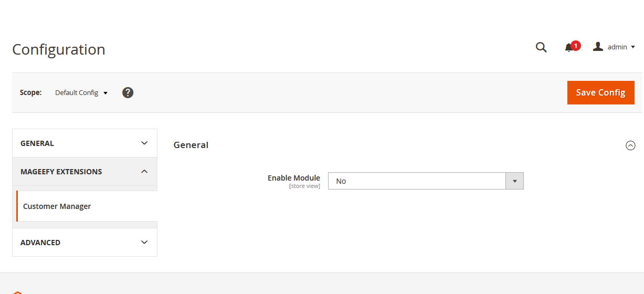The height and width of the screenshot is (294, 644).
Task: Click the scope help question mark icon
Action: 128,93
